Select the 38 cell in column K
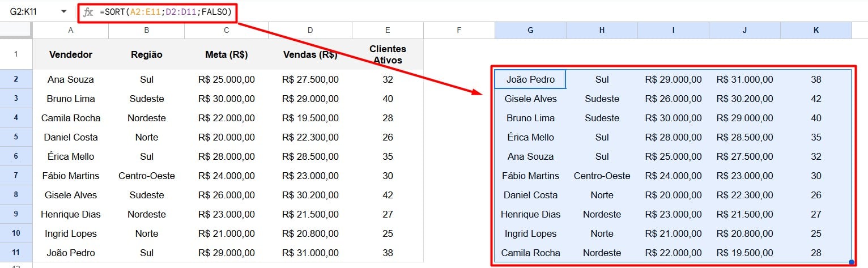Viewport: 868px width, 268px height. point(816,79)
